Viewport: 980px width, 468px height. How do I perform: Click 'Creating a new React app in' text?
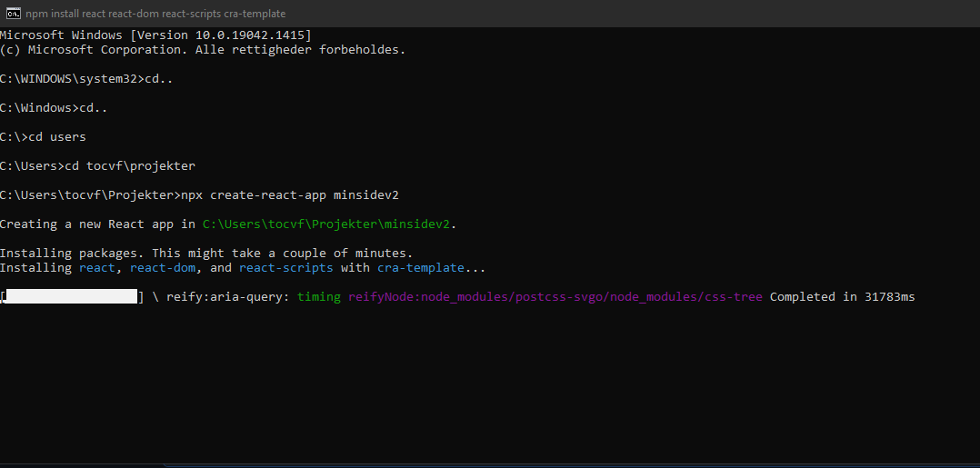click(97, 224)
